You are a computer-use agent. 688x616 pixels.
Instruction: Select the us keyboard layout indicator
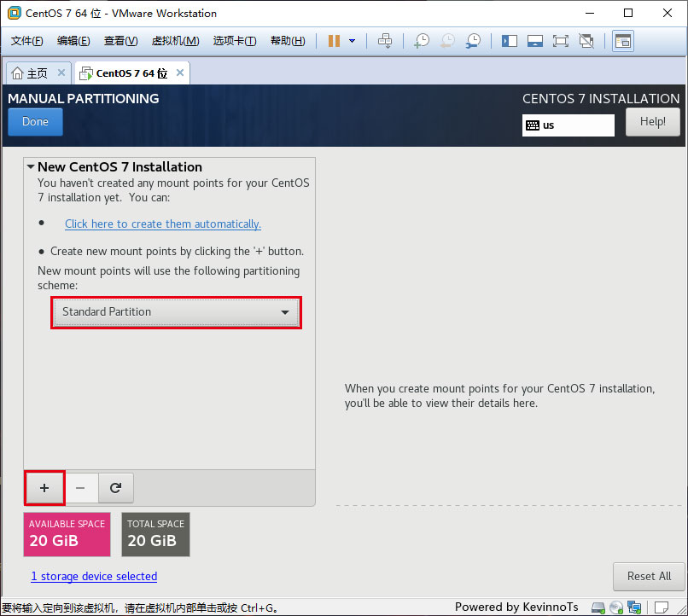[x=568, y=125]
